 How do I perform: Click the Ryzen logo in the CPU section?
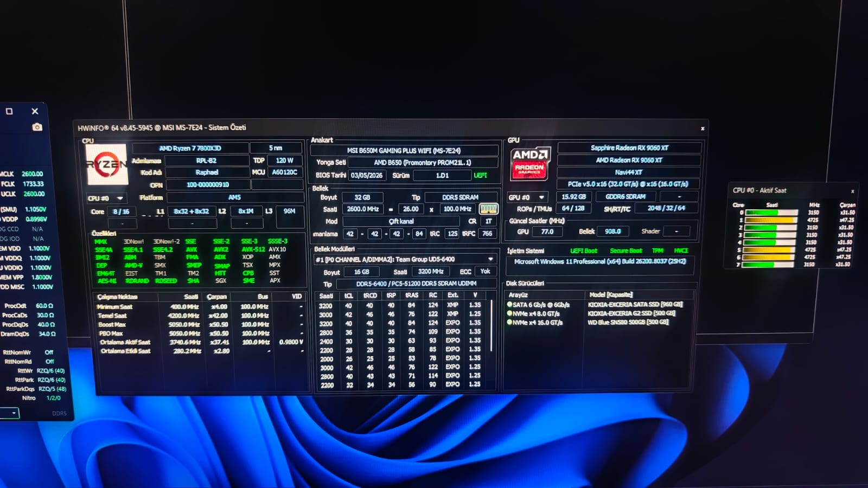(x=107, y=164)
